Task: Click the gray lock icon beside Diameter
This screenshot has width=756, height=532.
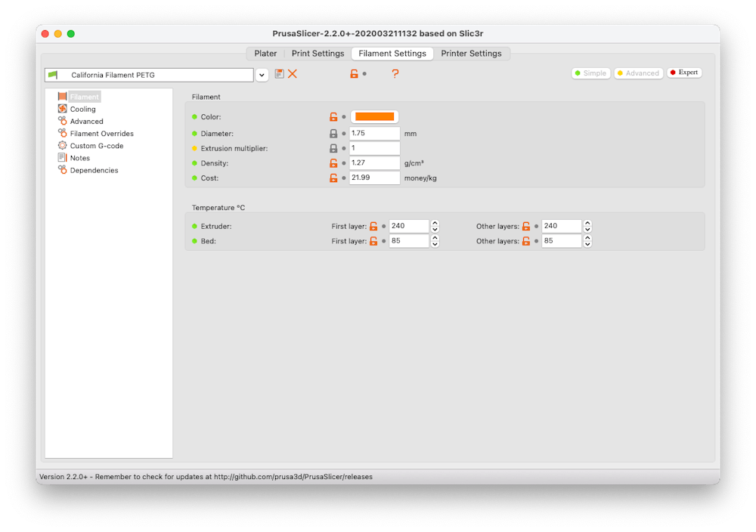Action: click(333, 134)
